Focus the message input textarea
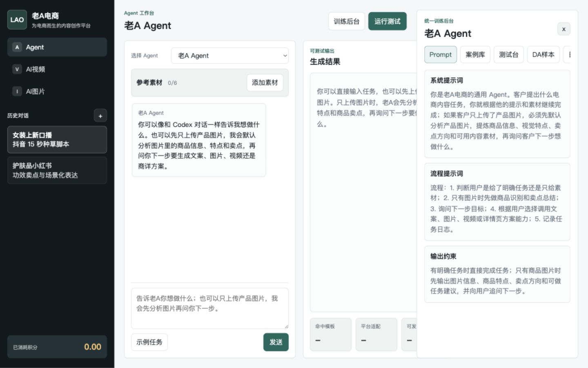This screenshot has width=588, height=368. click(210, 308)
